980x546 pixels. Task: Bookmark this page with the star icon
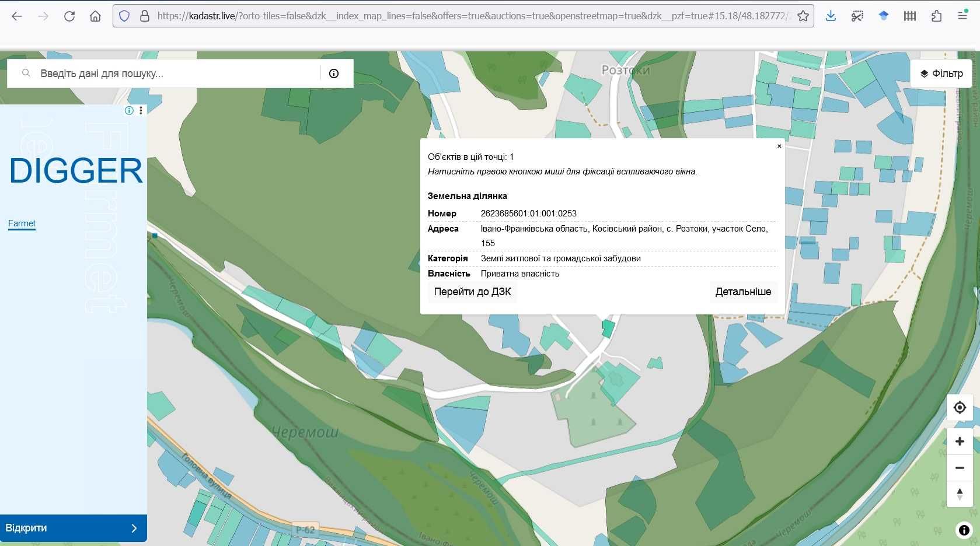tap(803, 16)
